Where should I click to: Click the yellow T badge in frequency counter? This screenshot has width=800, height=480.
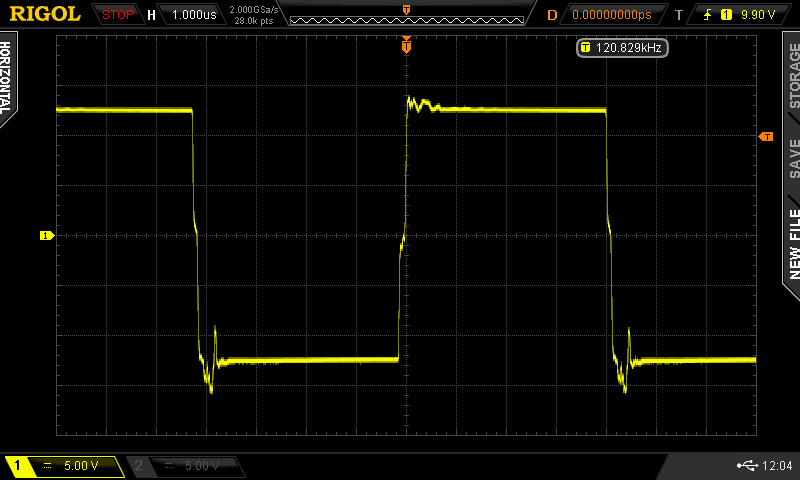click(x=585, y=47)
